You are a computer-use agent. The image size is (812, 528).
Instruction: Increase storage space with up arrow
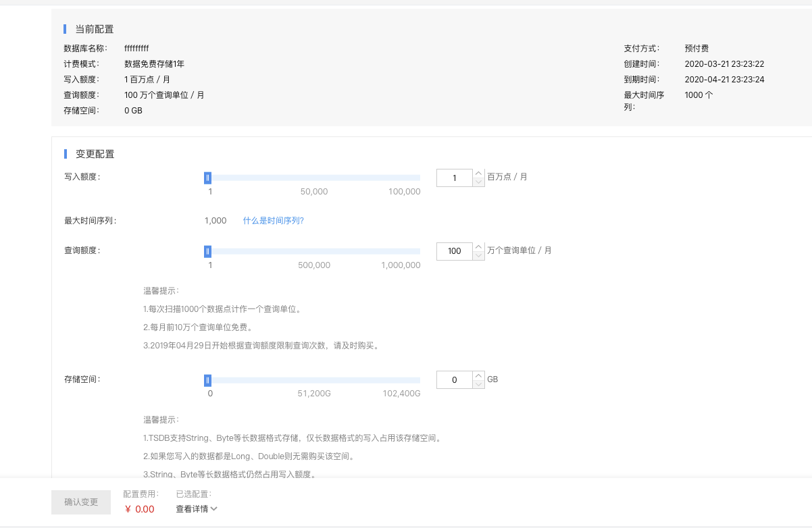click(x=478, y=376)
